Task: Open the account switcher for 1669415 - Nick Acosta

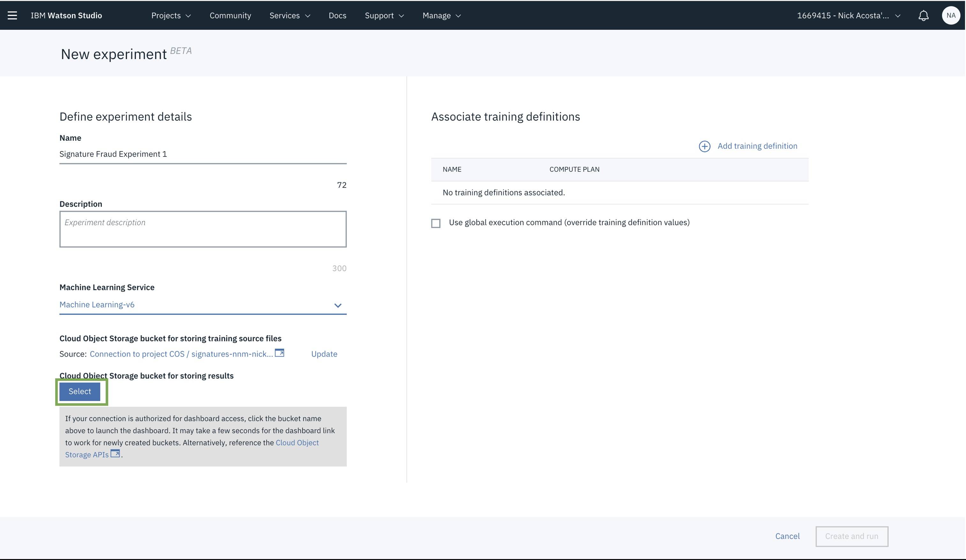Action: coord(848,15)
